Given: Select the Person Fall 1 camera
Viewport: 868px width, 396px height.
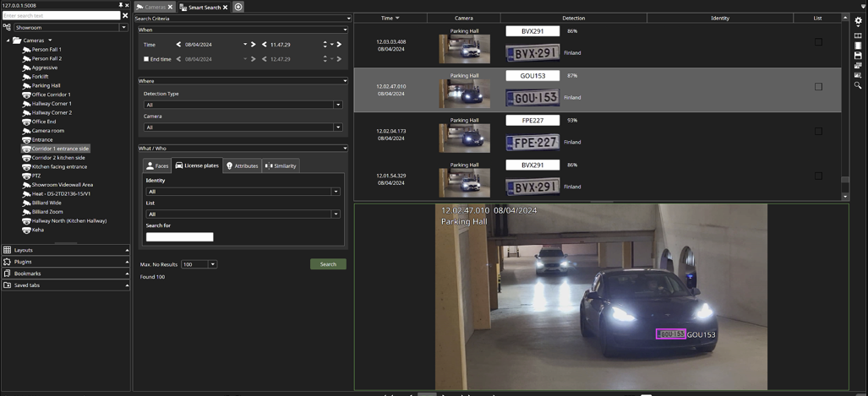Looking at the screenshot, I should click(x=46, y=49).
